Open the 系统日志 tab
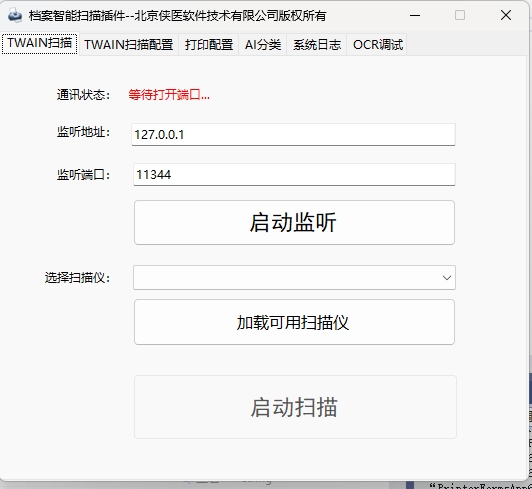This screenshot has width=532, height=489. point(317,44)
